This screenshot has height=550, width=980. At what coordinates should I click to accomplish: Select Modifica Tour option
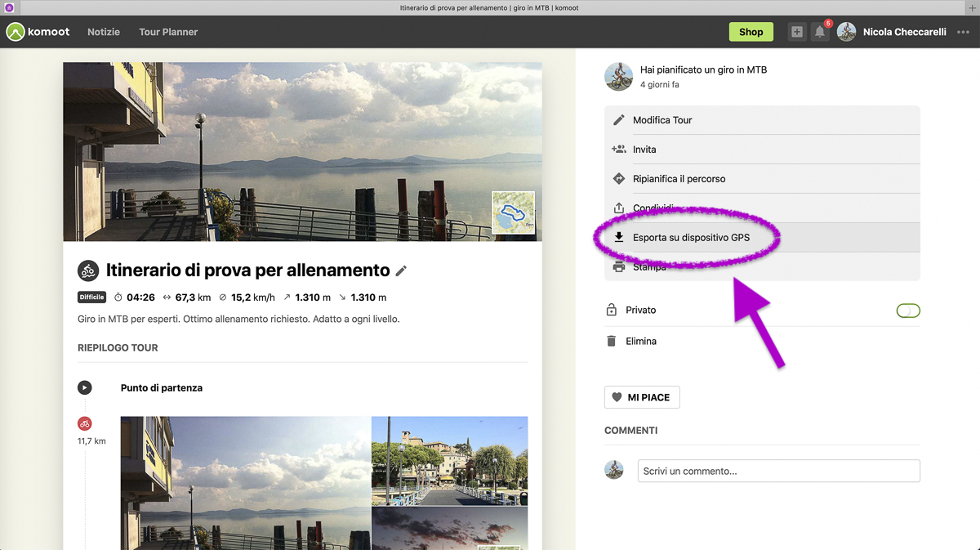tap(662, 120)
